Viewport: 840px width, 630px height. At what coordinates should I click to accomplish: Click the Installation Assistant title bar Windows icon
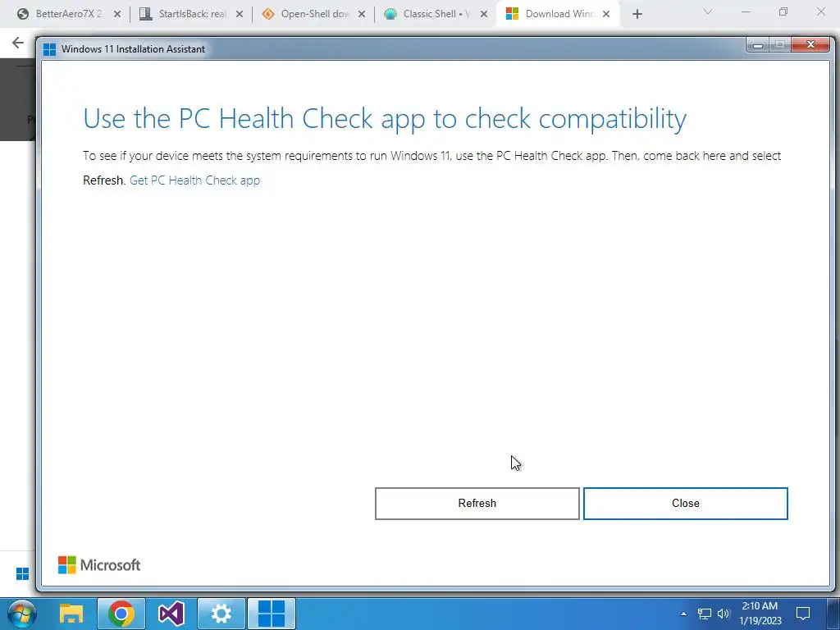pyautogui.click(x=50, y=49)
